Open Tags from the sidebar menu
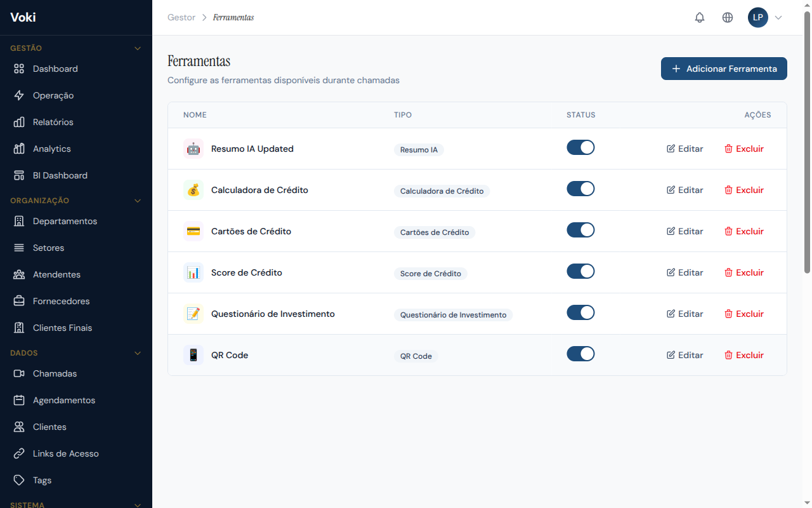The image size is (812, 508). [41, 480]
